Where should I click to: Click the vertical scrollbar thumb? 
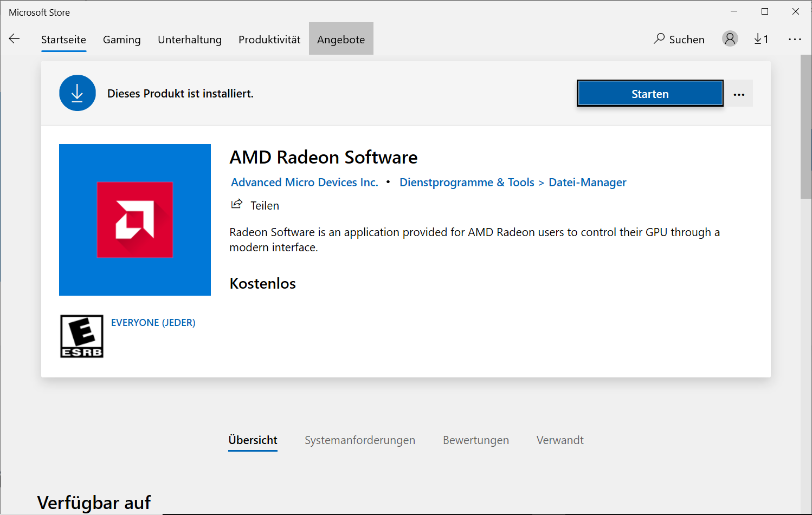pos(806,127)
